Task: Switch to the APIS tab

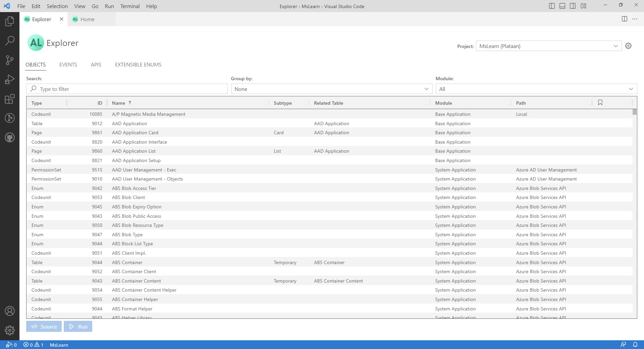Action: [96, 65]
